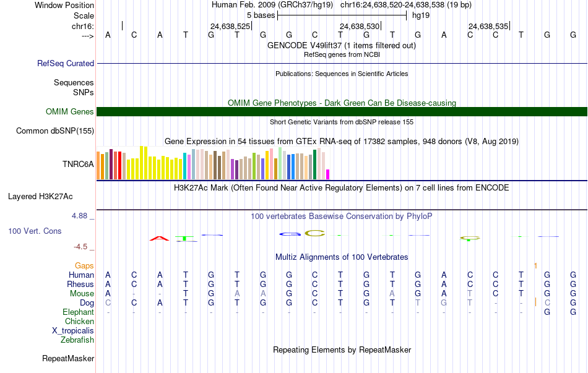This screenshot has width=588, height=373.
Task: Click the orange insertion bar in Dog row
Action: pyautogui.click(x=535, y=302)
